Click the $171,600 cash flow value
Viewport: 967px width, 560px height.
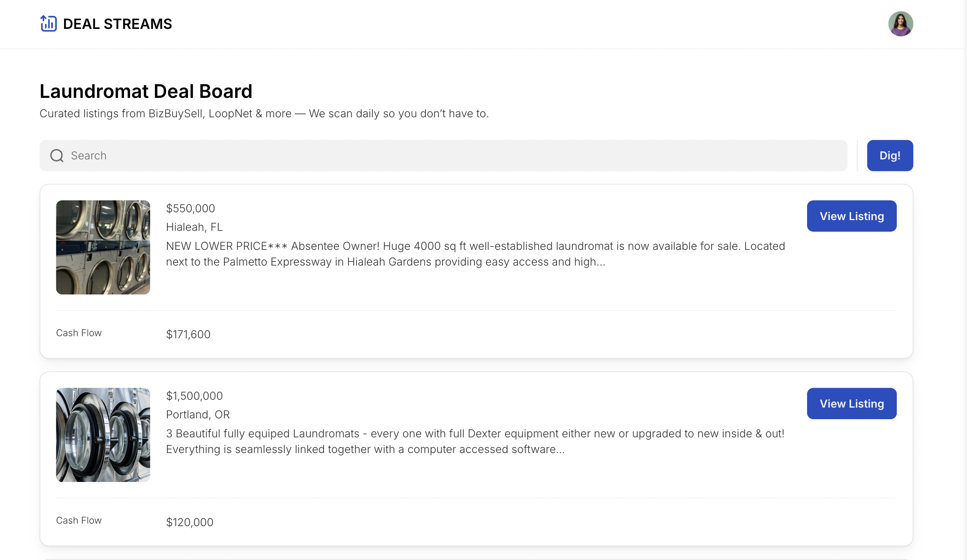(x=188, y=335)
